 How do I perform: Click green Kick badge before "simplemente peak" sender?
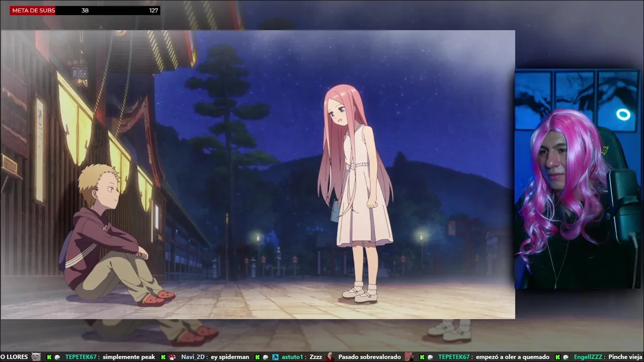coord(49,357)
